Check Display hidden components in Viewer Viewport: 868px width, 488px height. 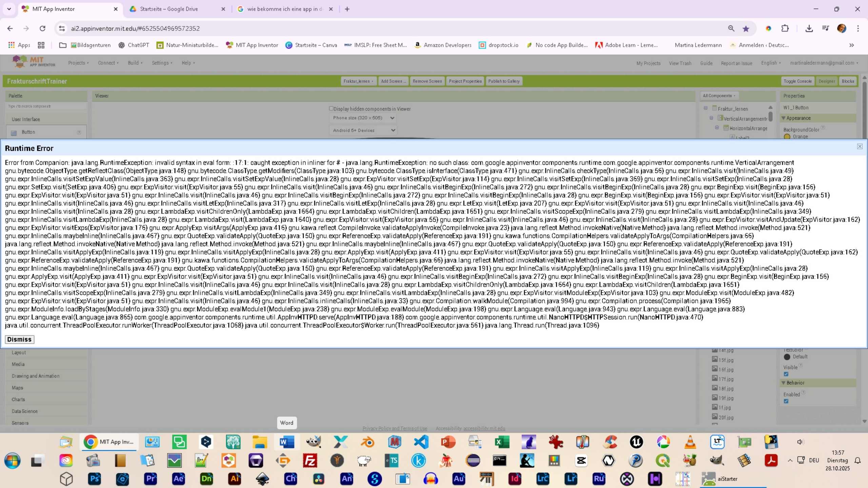pyautogui.click(x=331, y=108)
